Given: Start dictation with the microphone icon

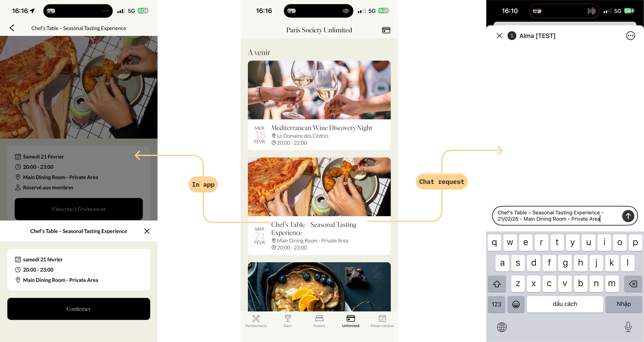Looking at the screenshot, I should 628,327.
